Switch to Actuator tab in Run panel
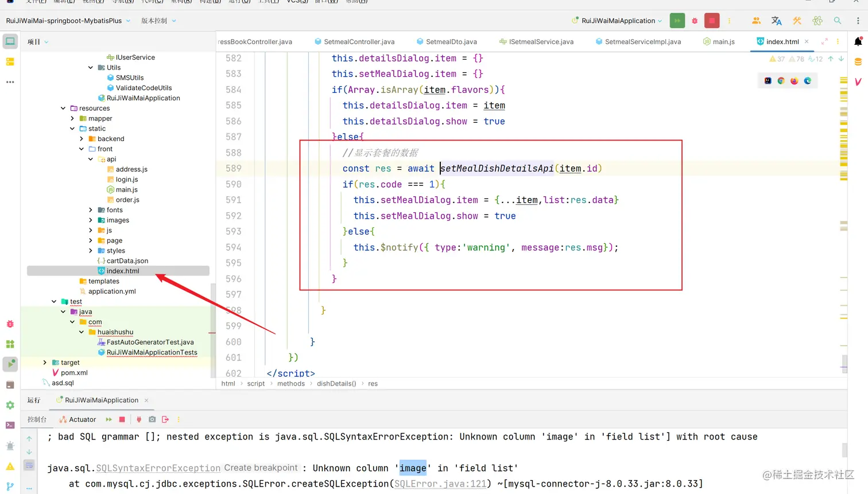 77,419
